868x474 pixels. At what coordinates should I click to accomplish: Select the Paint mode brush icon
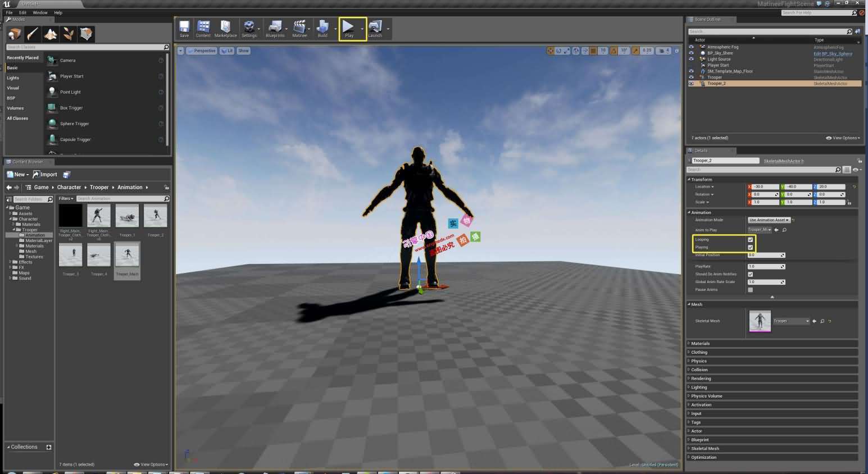[x=32, y=34]
